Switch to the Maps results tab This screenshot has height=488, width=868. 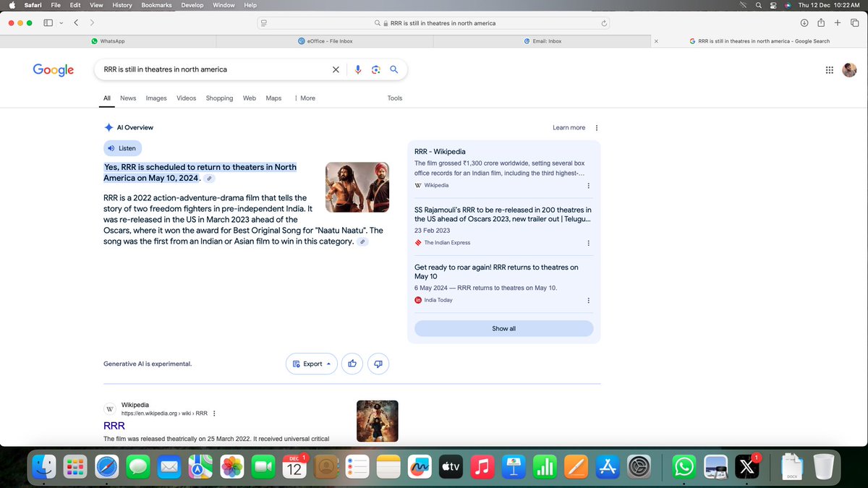pos(273,98)
